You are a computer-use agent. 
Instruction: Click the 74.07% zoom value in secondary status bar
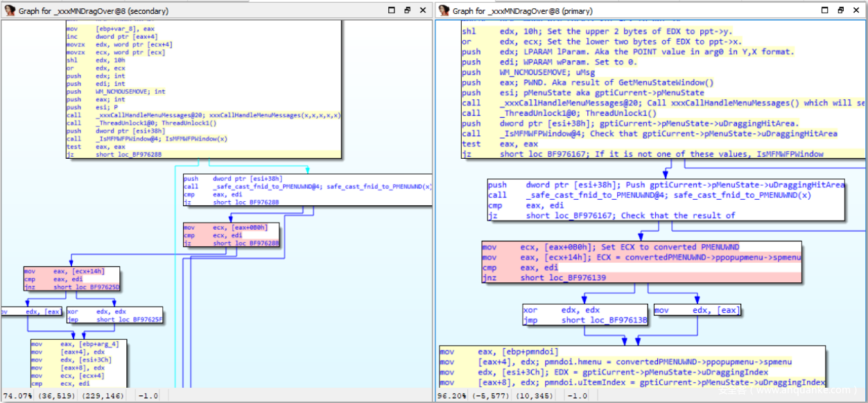tap(17, 395)
